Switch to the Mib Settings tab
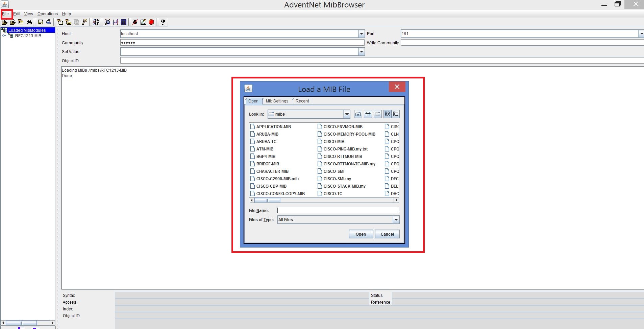 click(277, 101)
